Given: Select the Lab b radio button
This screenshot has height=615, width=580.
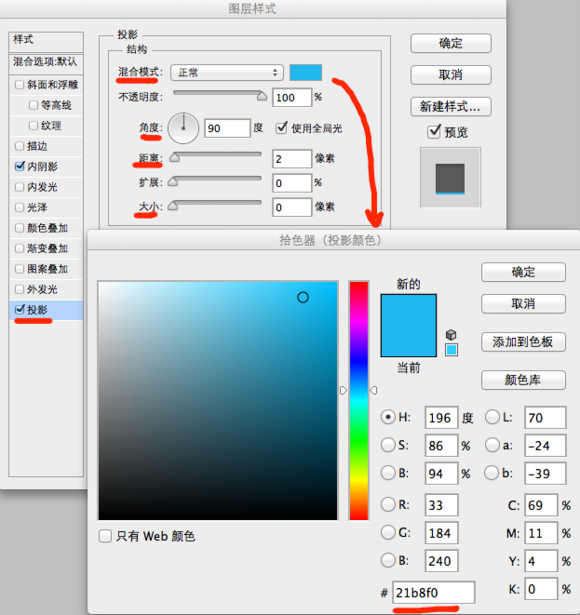Looking at the screenshot, I should coord(491,473).
